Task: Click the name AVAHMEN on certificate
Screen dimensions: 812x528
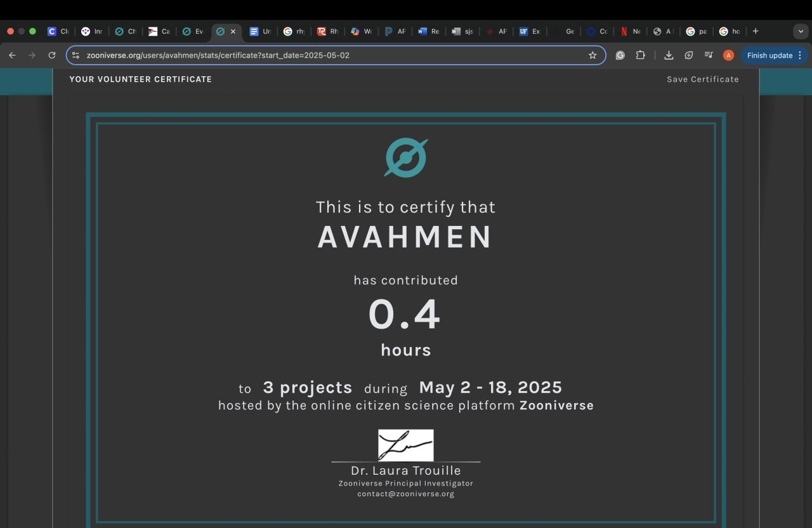Action: pos(405,237)
